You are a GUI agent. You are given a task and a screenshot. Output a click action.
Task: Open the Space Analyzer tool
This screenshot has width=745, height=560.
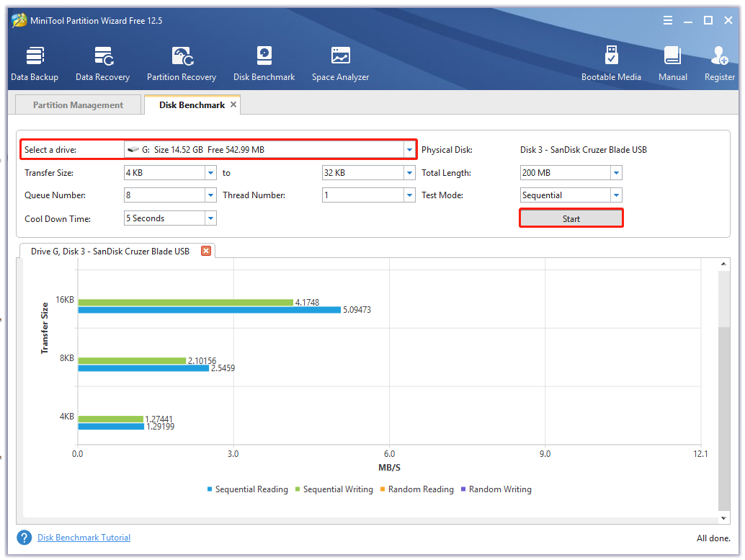[x=340, y=63]
